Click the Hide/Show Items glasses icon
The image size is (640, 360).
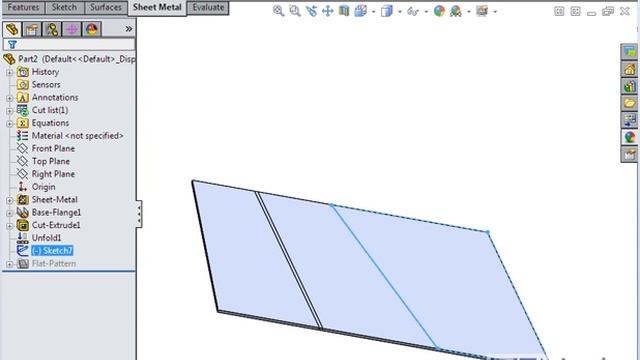(x=413, y=11)
